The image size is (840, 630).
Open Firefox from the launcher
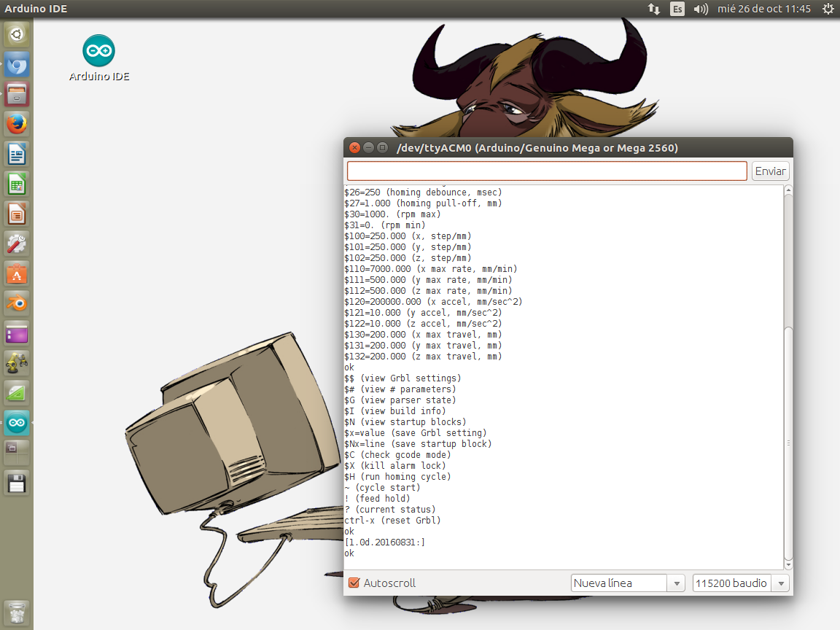coord(17,124)
